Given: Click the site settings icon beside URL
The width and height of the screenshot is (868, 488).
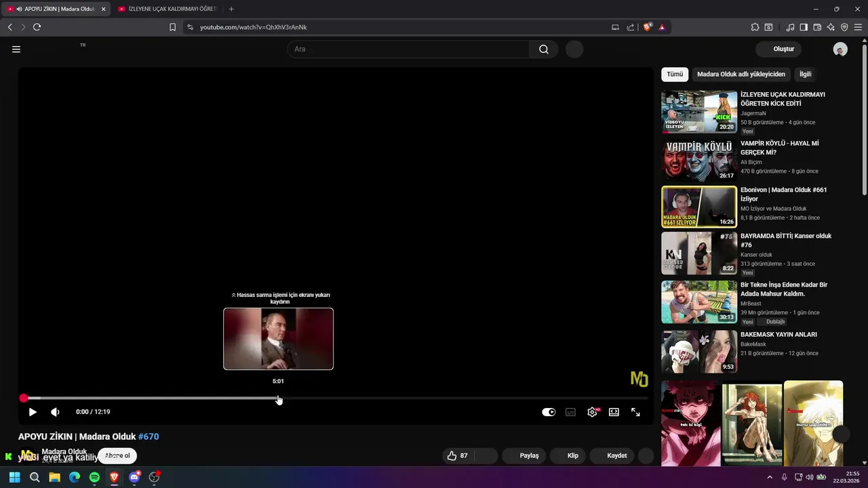Looking at the screenshot, I should click(x=190, y=27).
